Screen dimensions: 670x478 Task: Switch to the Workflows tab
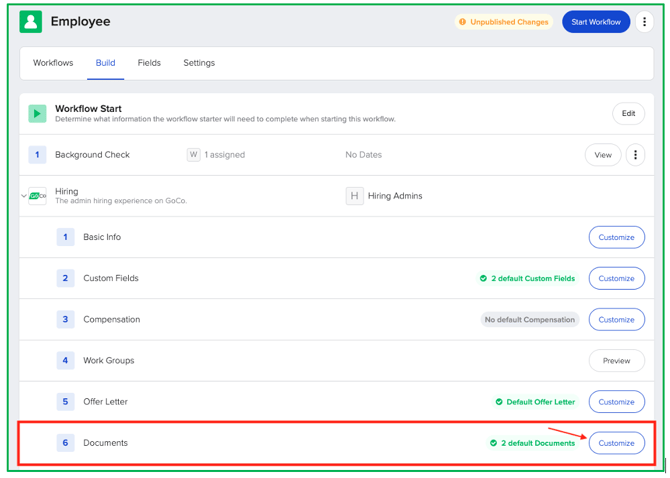[53, 63]
